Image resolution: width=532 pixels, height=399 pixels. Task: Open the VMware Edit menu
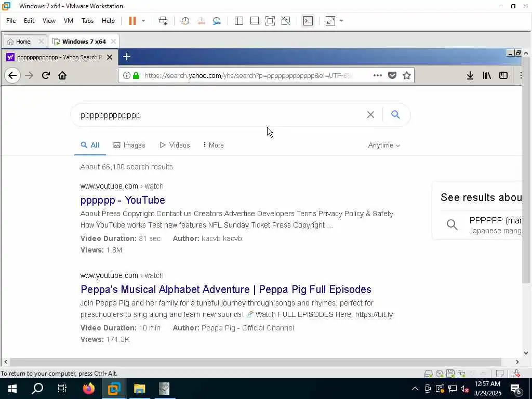point(29,21)
